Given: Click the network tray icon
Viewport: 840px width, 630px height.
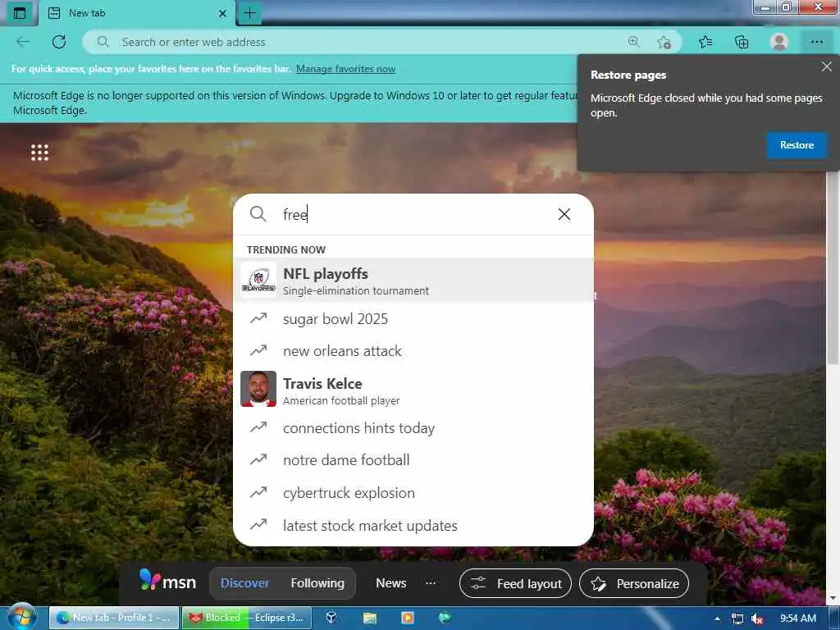Looking at the screenshot, I should coord(737,619).
